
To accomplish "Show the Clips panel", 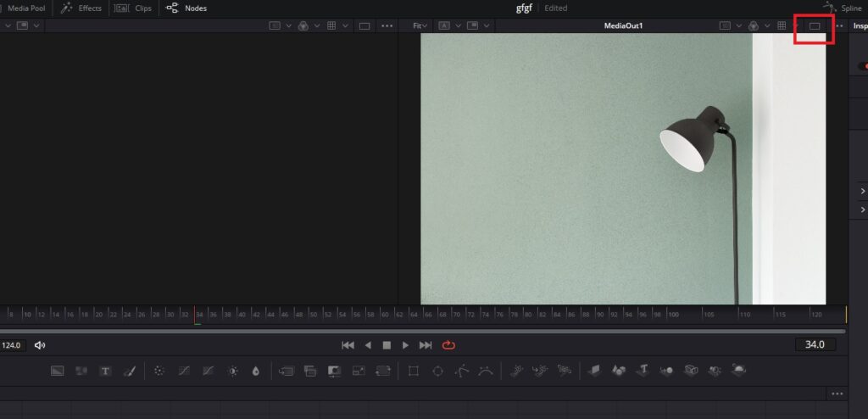I will tap(133, 8).
